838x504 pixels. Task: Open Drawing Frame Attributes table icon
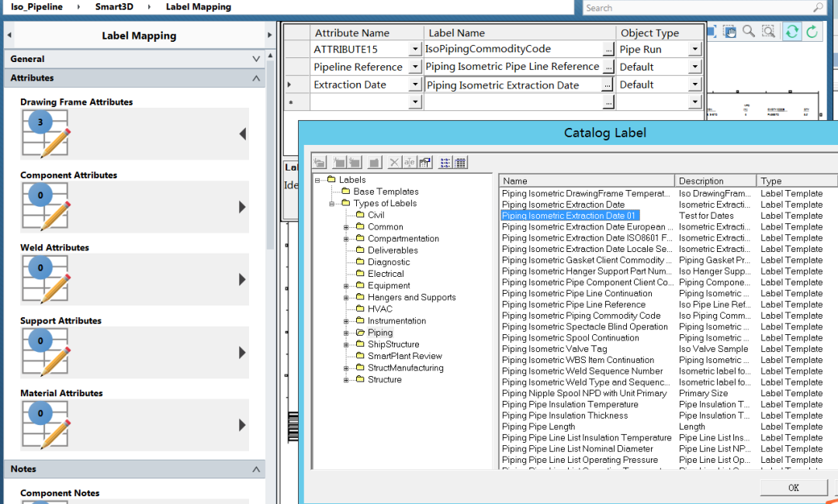pyautogui.click(x=46, y=133)
